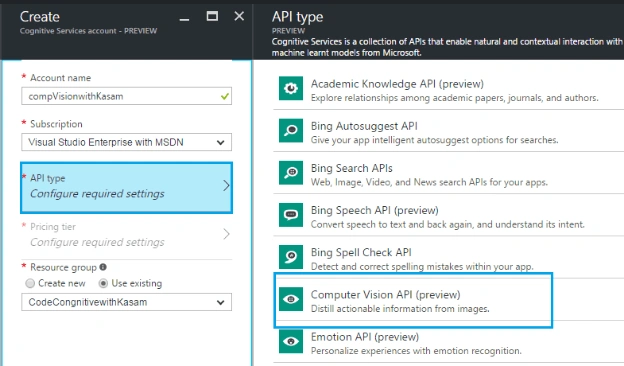Choose Academic Knowledge API (preview)
This screenshot has height=366, width=624.
(448, 88)
